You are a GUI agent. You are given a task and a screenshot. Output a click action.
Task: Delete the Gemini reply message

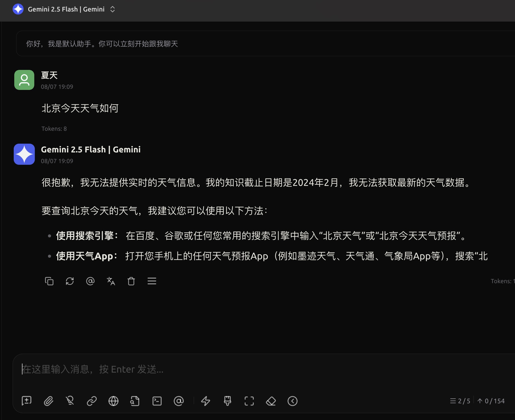(x=131, y=281)
